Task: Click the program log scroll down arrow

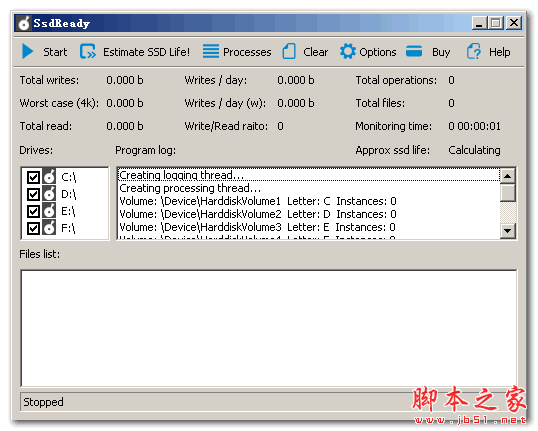Action: click(508, 230)
